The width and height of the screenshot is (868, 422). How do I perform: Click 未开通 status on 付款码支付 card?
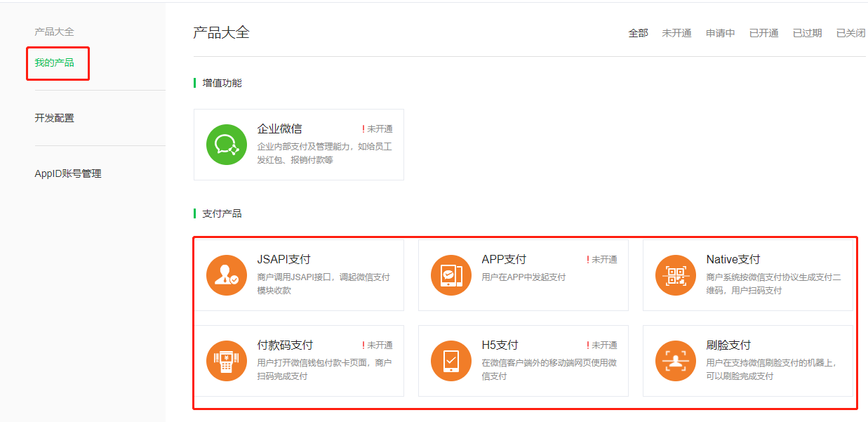(378, 345)
